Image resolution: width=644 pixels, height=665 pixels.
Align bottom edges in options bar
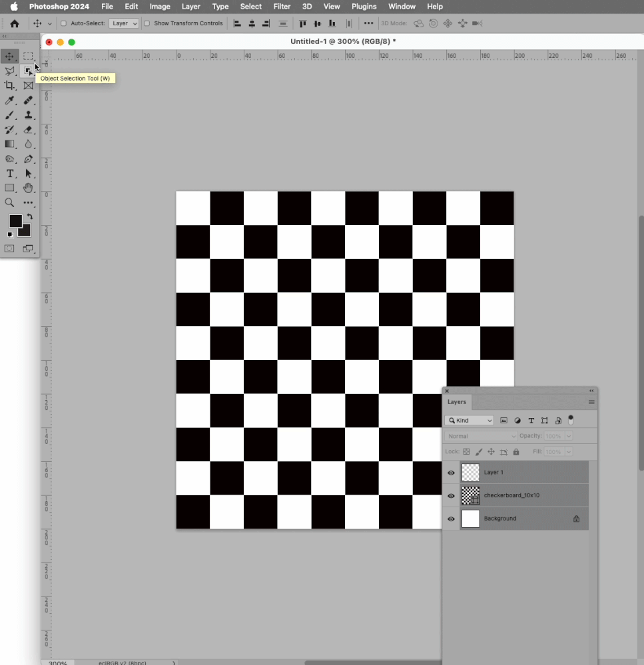(x=332, y=24)
